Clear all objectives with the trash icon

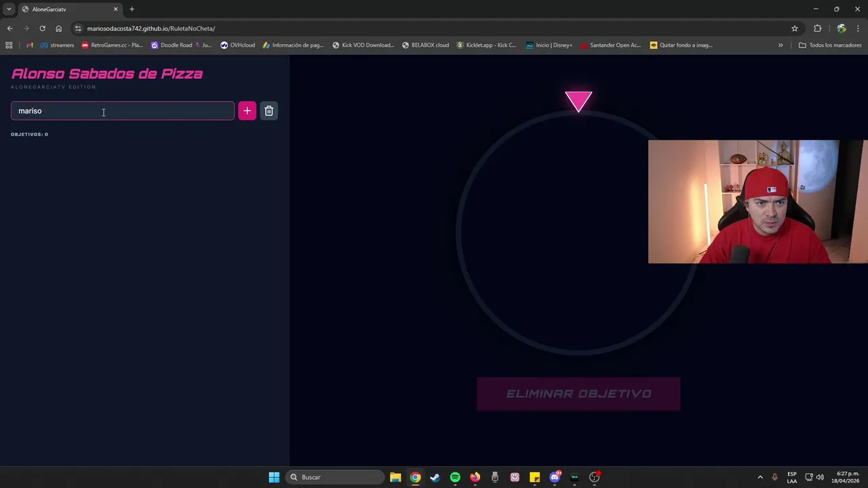269,110
